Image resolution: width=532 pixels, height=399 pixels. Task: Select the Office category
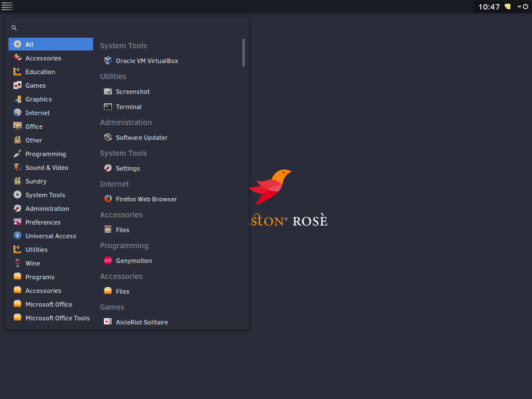[51, 127]
